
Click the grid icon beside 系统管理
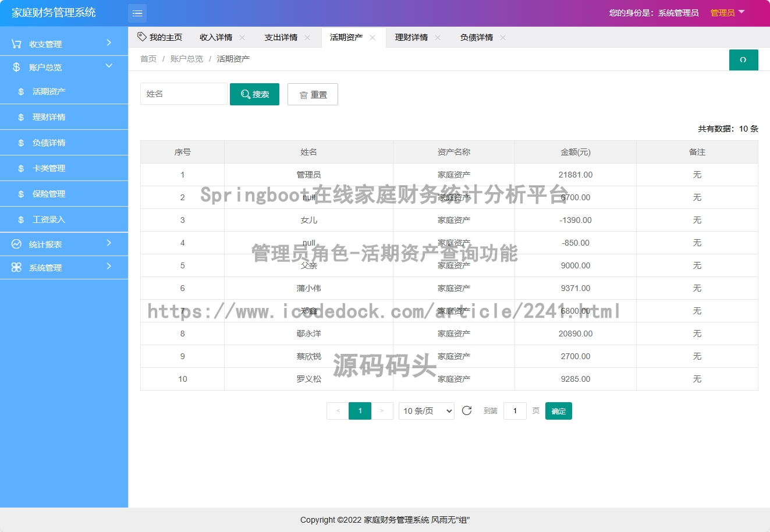pyautogui.click(x=16, y=267)
